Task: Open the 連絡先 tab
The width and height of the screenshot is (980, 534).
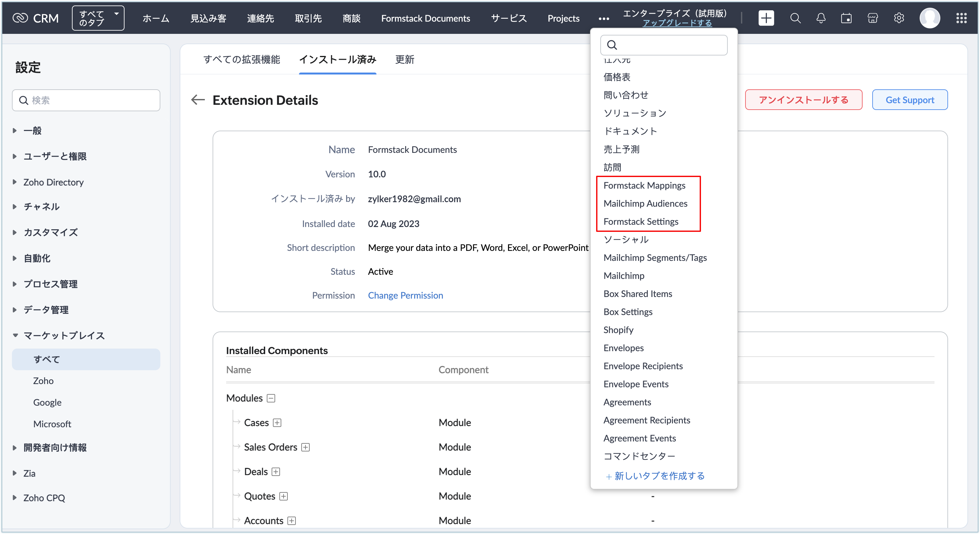Action: (260, 18)
